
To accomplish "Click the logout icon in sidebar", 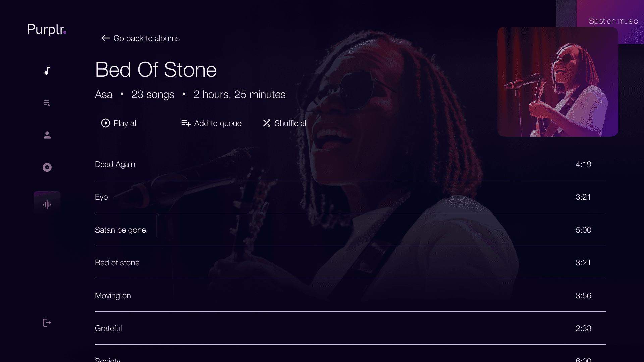I will coord(47,323).
